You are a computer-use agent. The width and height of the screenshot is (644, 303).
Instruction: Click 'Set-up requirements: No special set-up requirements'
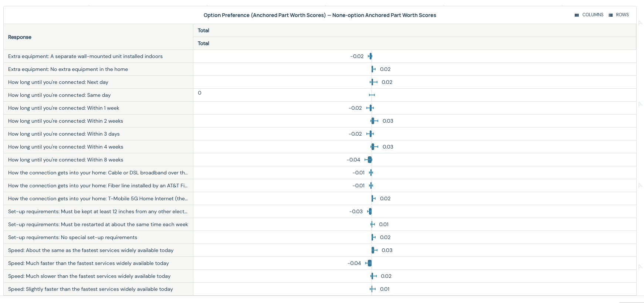pos(72,237)
